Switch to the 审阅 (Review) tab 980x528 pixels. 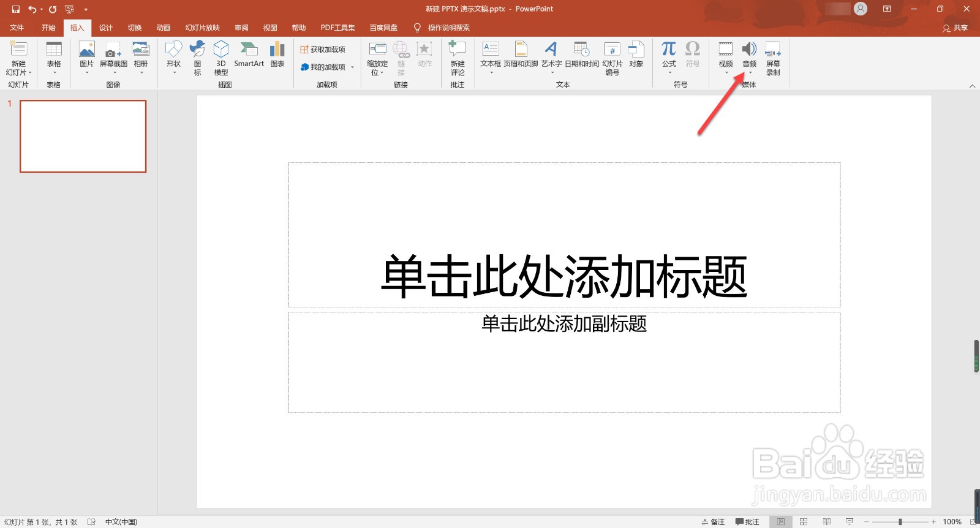(241, 28)
